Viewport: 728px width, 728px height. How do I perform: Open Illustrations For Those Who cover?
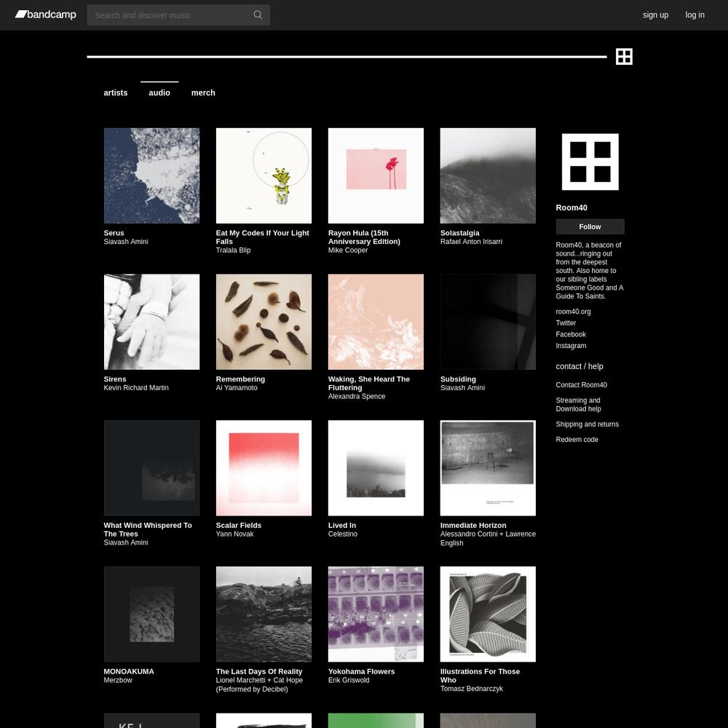[488, 614]
